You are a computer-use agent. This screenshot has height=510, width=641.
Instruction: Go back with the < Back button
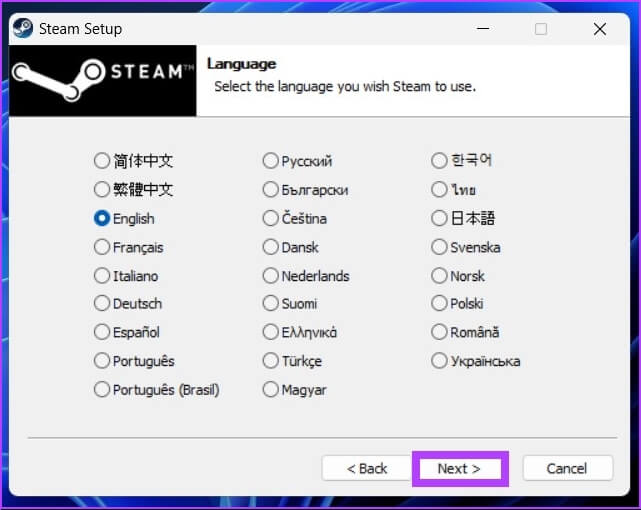pyautogui.click(x=367, y=468)
